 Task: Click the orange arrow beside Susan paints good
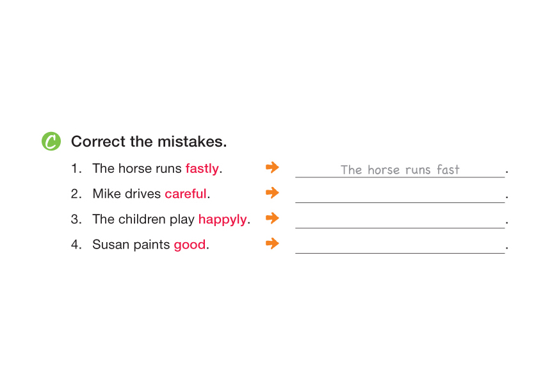272,243
